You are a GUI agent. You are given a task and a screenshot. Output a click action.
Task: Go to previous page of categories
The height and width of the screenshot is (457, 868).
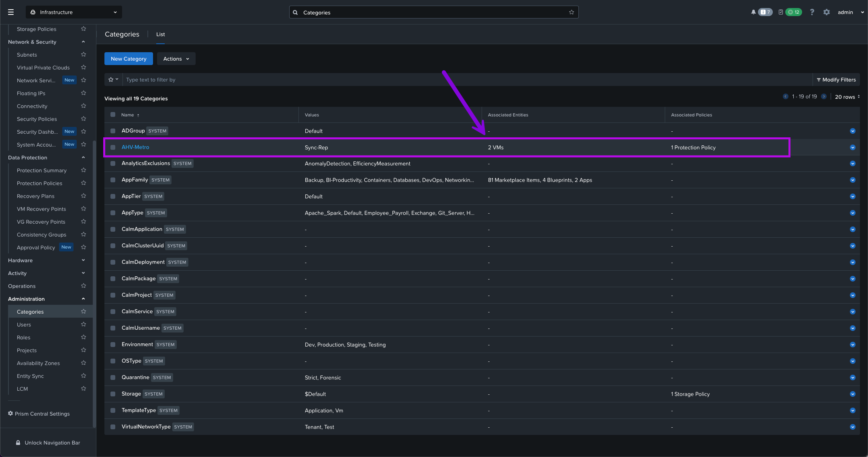tap(785, 96)
